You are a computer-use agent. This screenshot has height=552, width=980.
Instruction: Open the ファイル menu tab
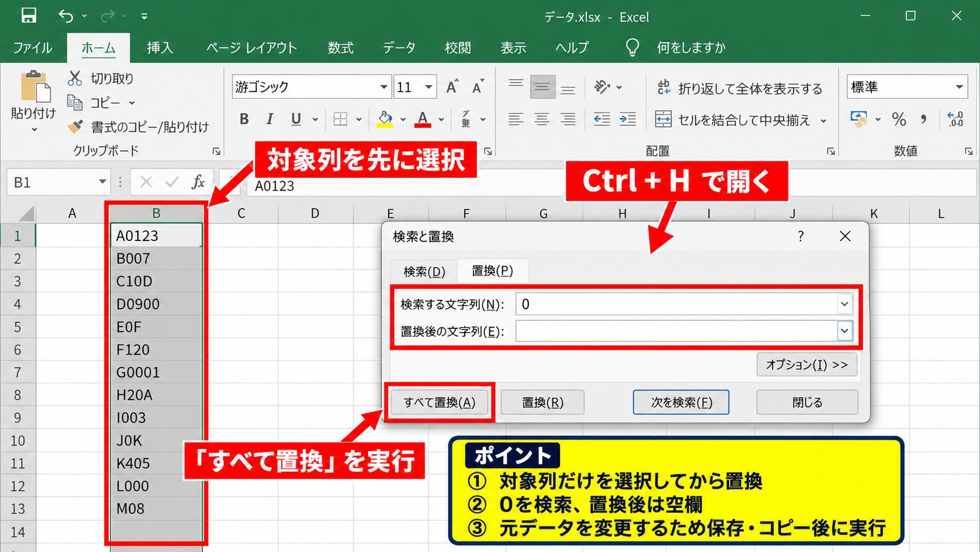click(33, 48)
